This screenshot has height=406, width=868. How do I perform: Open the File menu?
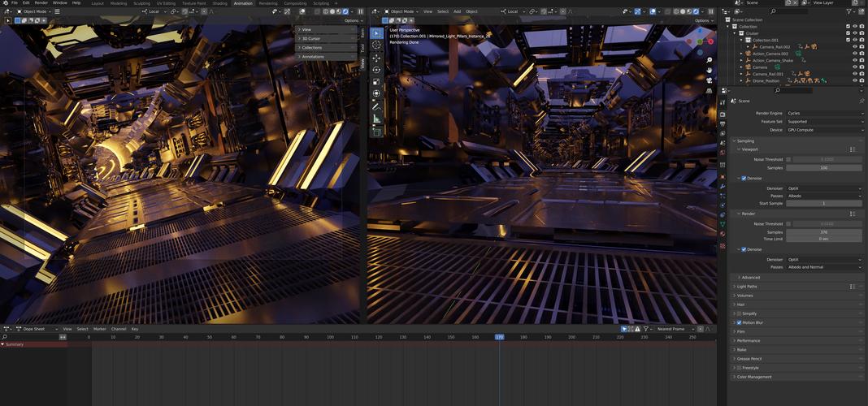pyautogui.click(x=15, y=2)
